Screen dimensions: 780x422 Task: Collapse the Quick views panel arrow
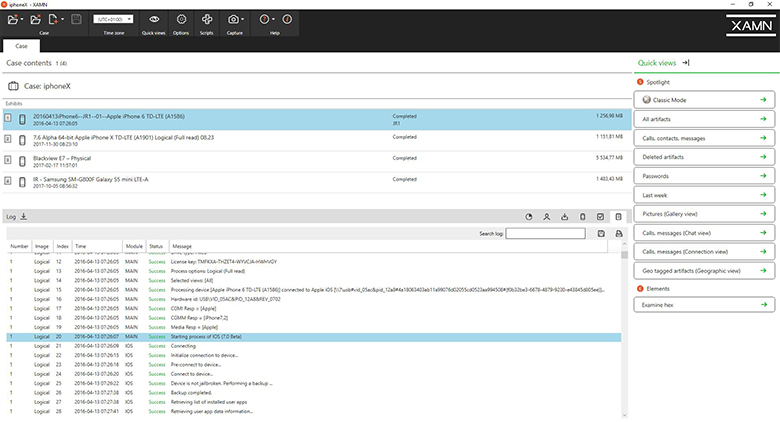pos(686,63)
